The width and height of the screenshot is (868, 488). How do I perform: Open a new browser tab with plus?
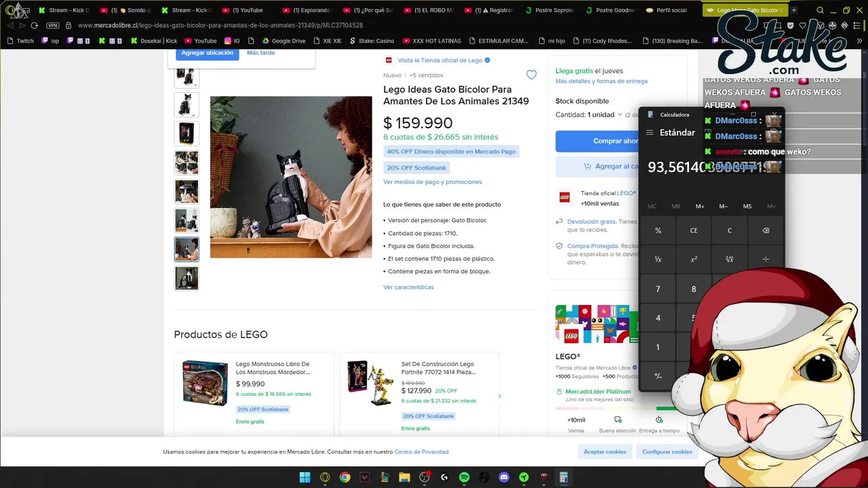(x=794, y=10)
